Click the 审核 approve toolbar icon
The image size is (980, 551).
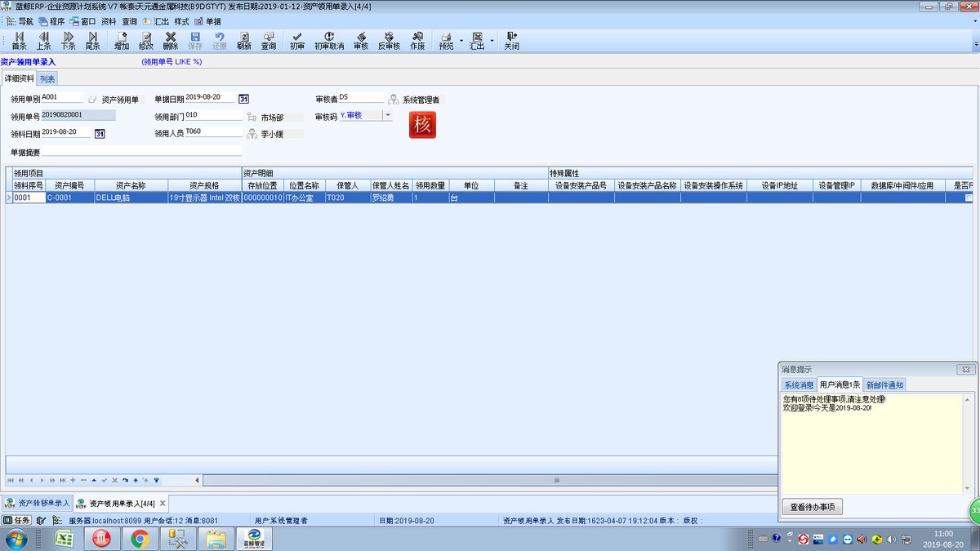(361, 41)
